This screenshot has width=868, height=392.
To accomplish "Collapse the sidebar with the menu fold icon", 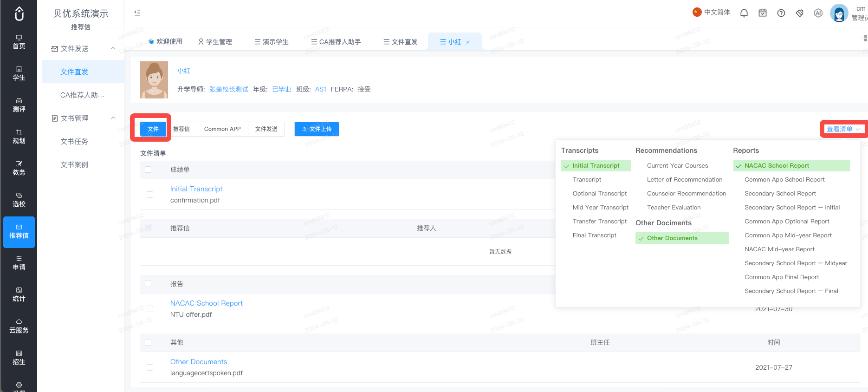I will [x=137, y=13].
